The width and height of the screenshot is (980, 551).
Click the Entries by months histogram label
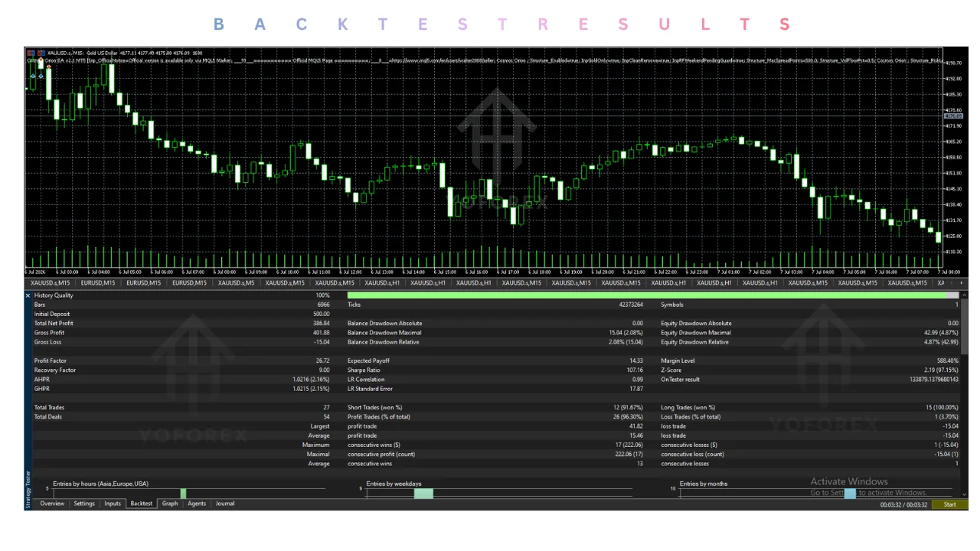704,484
